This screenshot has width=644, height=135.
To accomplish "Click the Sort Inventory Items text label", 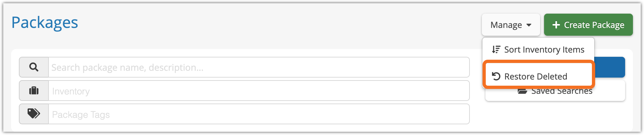I will click(544, 49).
